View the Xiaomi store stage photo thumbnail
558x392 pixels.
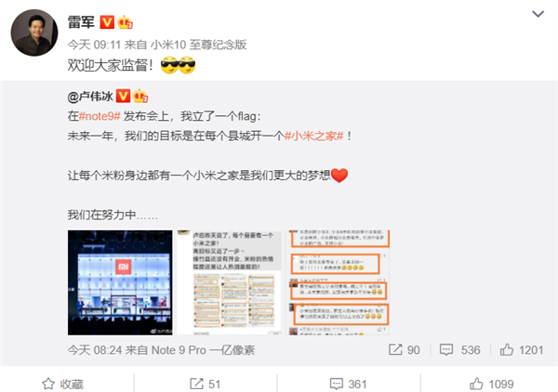click(x=120, y=282)
